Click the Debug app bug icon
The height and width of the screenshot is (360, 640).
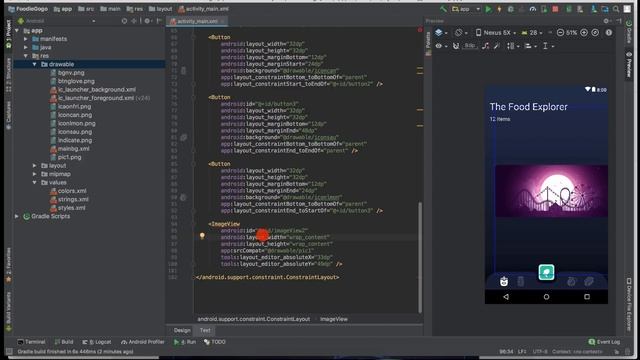pyautogui.click(x=511, y=9)
